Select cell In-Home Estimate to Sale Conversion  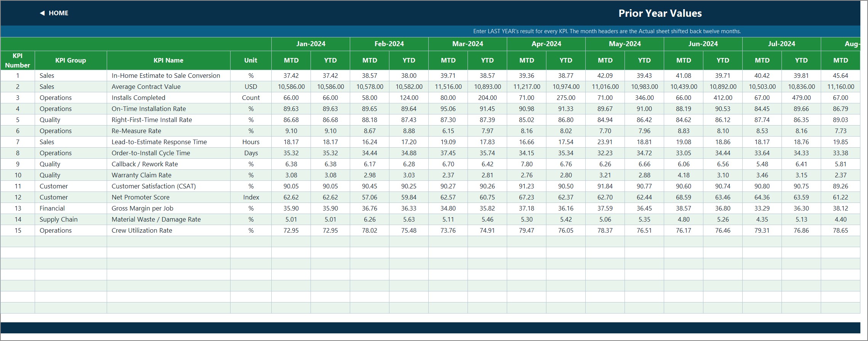pos(168,76)
